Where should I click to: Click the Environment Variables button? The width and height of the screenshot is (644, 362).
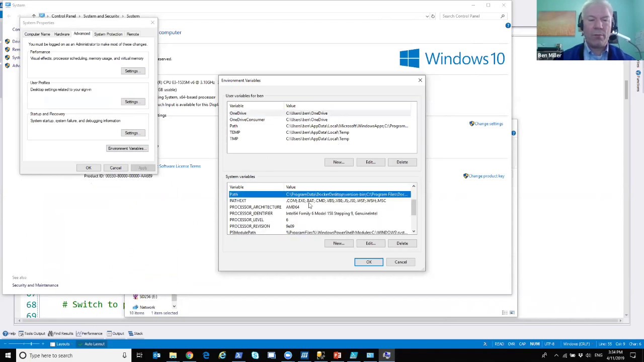pos(127,148)
